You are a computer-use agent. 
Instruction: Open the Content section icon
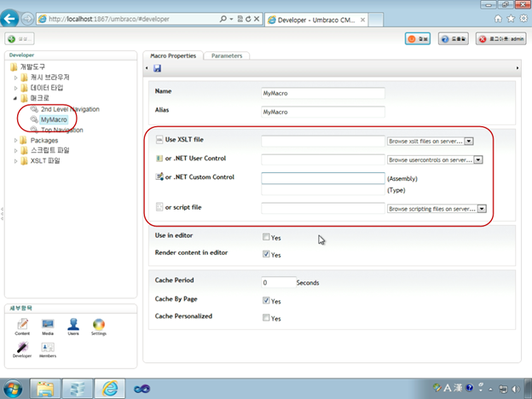[22, 327]
